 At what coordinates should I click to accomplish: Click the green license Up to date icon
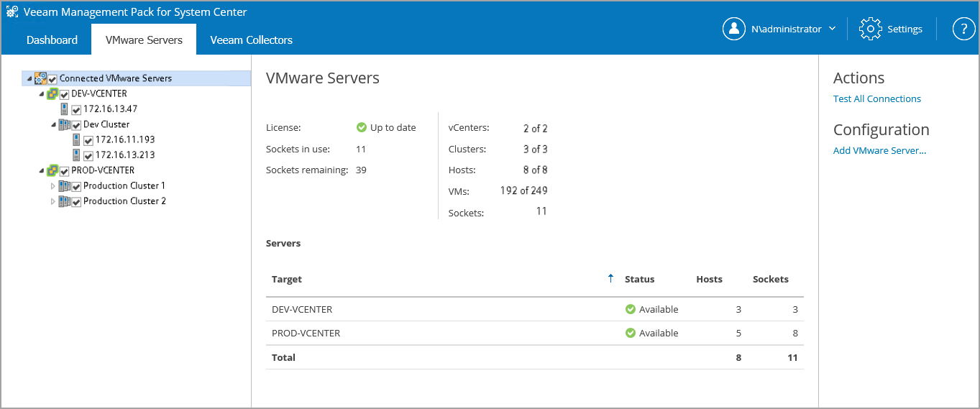(x=362, y=127)
